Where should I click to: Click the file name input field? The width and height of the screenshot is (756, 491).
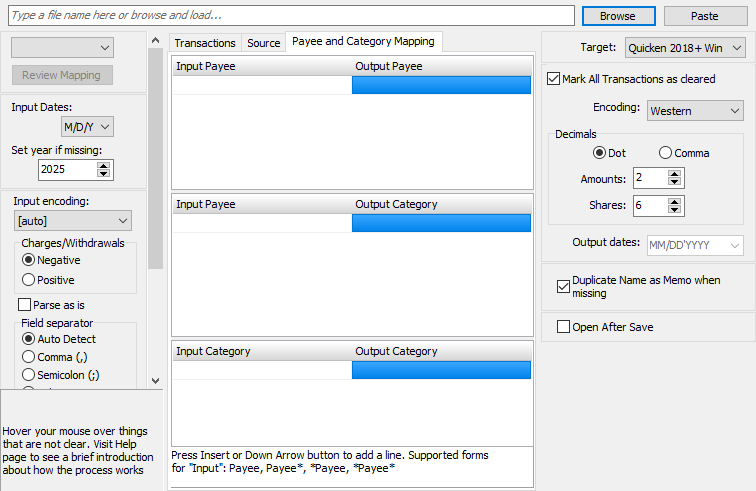tap(291, 15)
